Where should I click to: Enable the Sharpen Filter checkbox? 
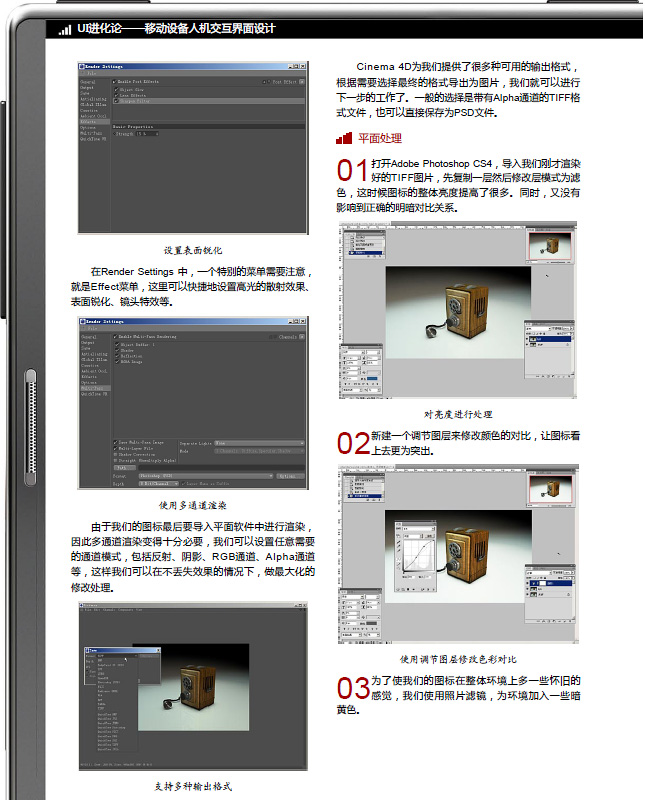tap(115, 100)
